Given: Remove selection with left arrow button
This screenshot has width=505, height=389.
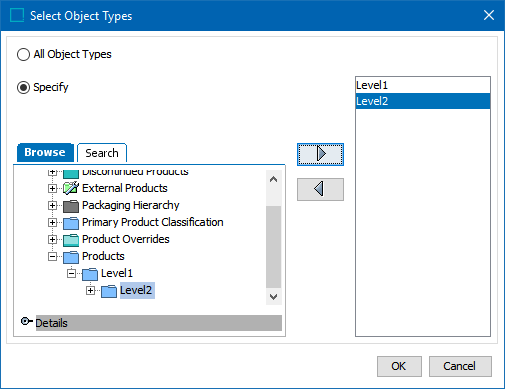Looking at the screenshot, I should click(x=320, y=189).
